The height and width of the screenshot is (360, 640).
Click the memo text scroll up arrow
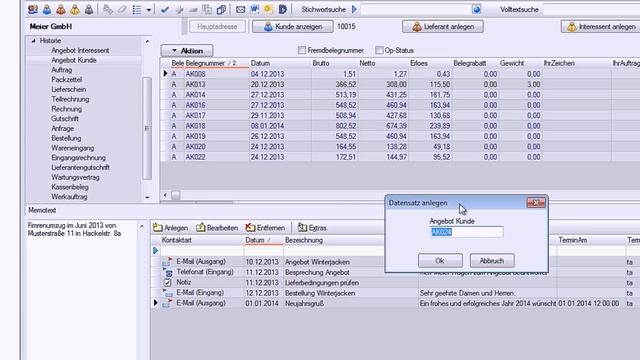[x=142, y=226]
